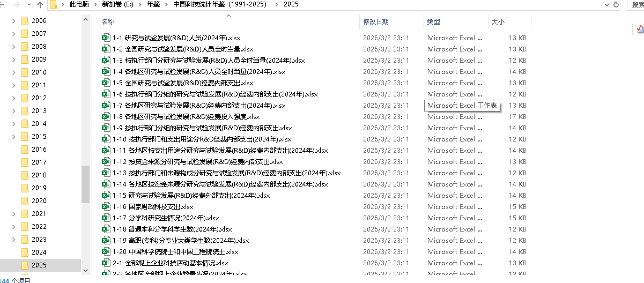Viewport: 644px width, 283px height.
Task: Click folder icon at address bar start
Action: tap(53, 4)
